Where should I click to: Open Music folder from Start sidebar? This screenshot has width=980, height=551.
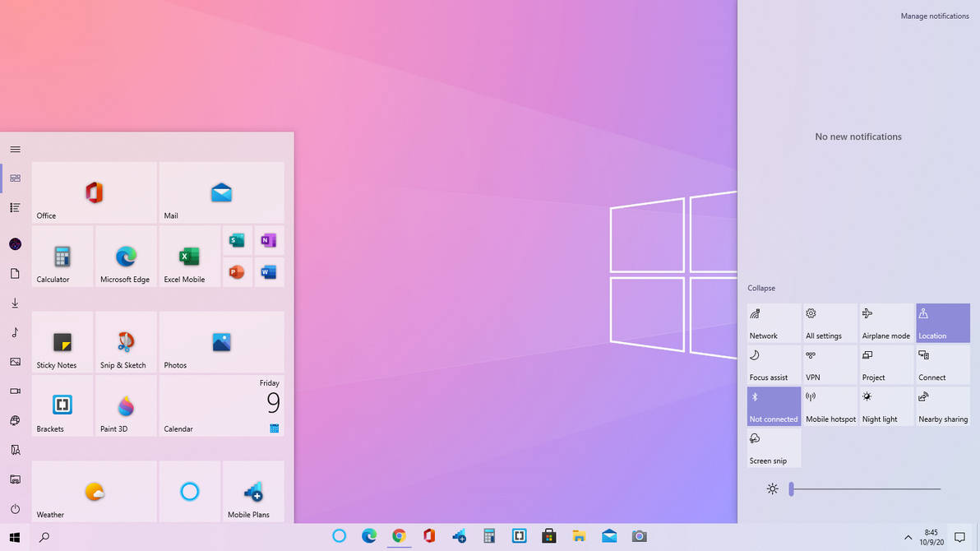click(15, 332)
